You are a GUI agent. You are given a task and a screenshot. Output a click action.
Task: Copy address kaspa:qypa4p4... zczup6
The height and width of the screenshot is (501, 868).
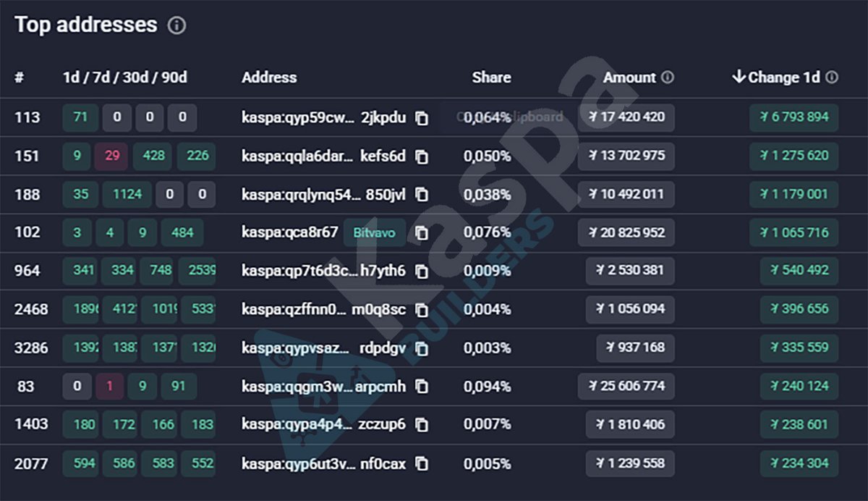pos(422,425)
